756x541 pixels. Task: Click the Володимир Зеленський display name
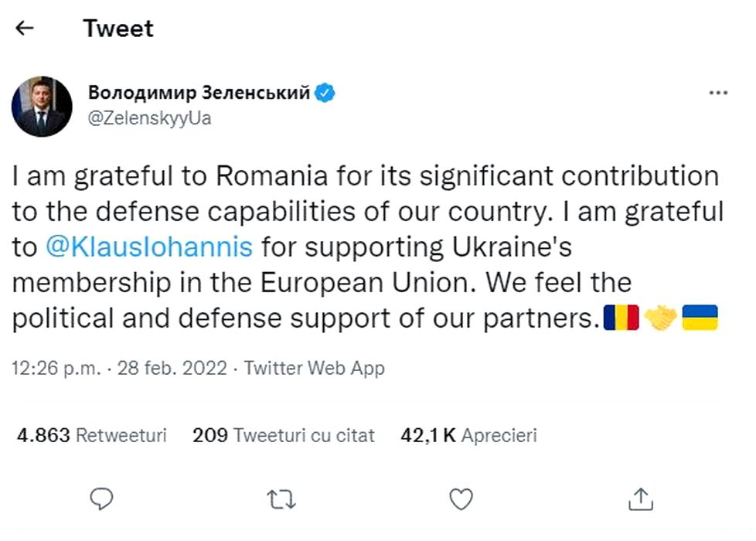199,93
